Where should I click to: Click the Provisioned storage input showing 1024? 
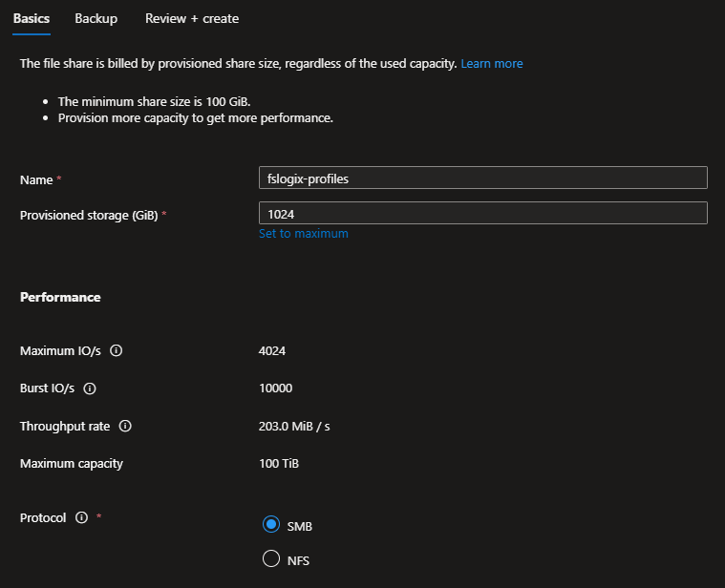coord(482,213)
